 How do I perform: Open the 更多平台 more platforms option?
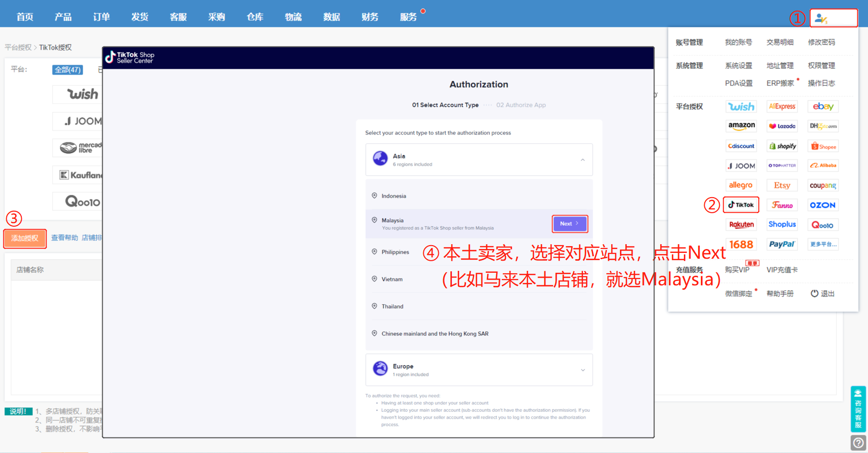click(x=822, y=244)
